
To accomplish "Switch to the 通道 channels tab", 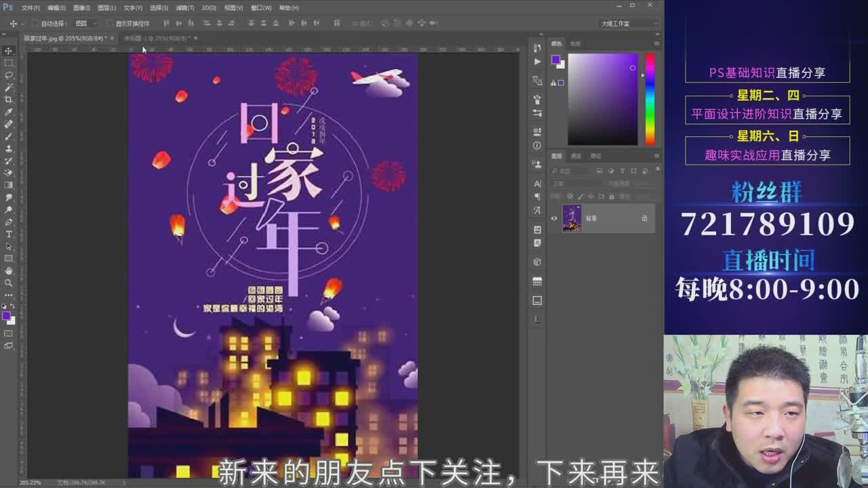I will click(576, 156).
